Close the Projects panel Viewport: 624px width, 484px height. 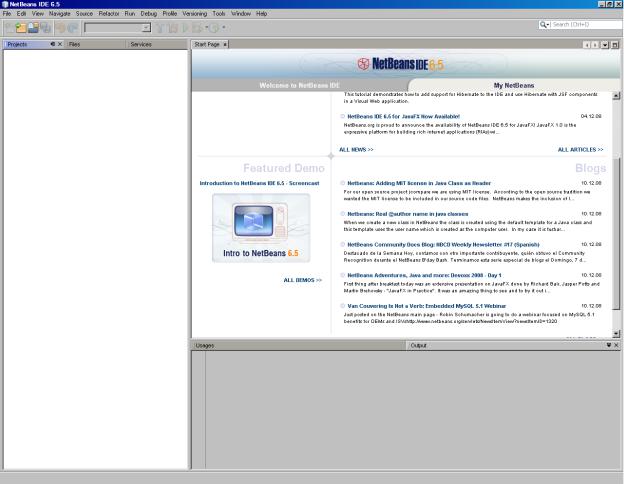tap(60, 44)
